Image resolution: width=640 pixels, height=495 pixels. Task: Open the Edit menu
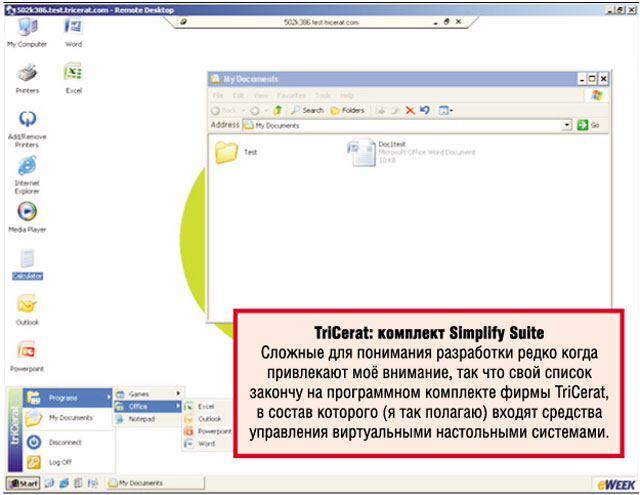pyautogui.click(x=238, y=95)
